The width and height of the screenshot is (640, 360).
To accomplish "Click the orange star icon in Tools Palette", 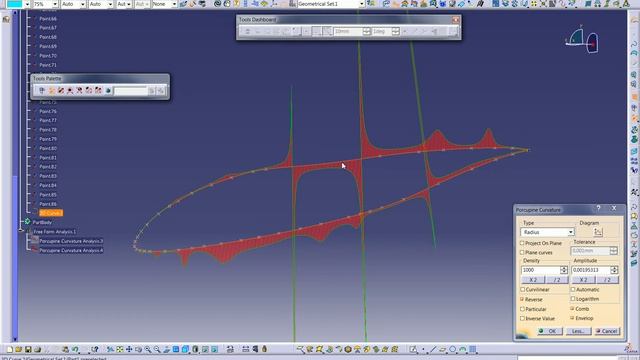I will click(51, 91).
